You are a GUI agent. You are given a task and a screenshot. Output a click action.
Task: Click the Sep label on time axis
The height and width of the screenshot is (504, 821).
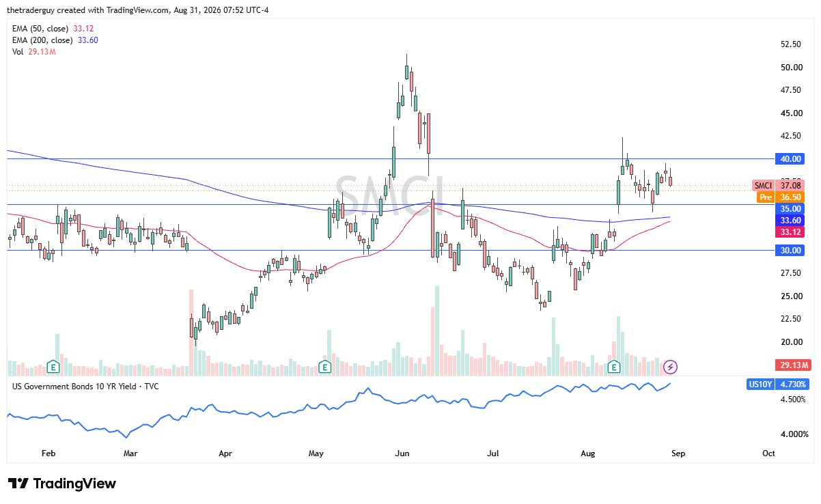(677, 453)
